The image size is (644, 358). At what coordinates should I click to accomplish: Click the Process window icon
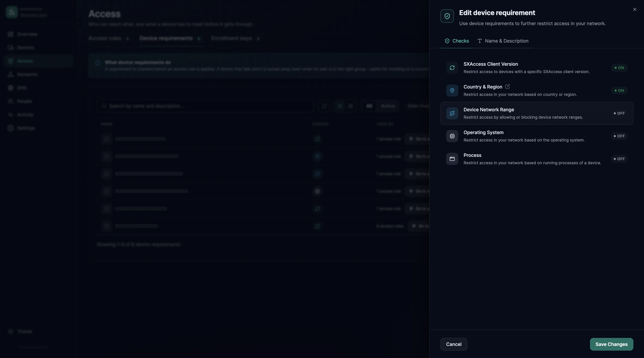coord(452,159)
